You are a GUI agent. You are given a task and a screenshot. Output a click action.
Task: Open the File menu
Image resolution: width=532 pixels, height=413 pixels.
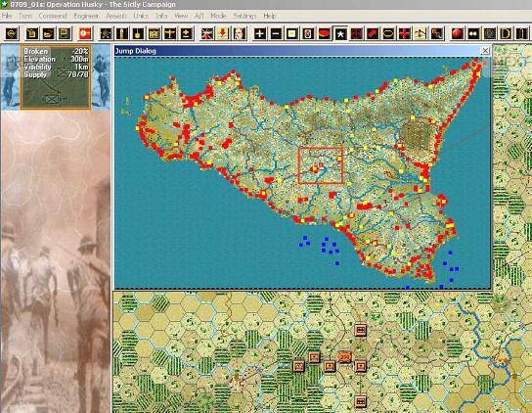point(7,16)
